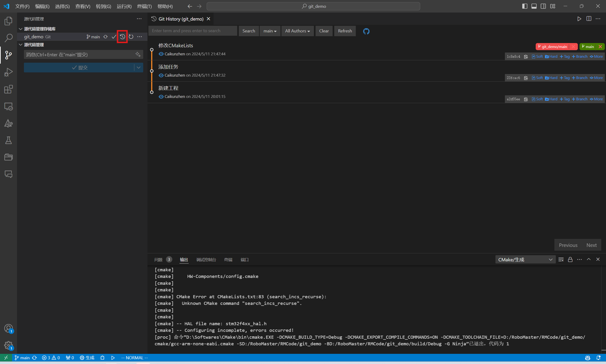Expand the CMake/生成 output channel dropdown
606x364 pixels.
point(525,259)
